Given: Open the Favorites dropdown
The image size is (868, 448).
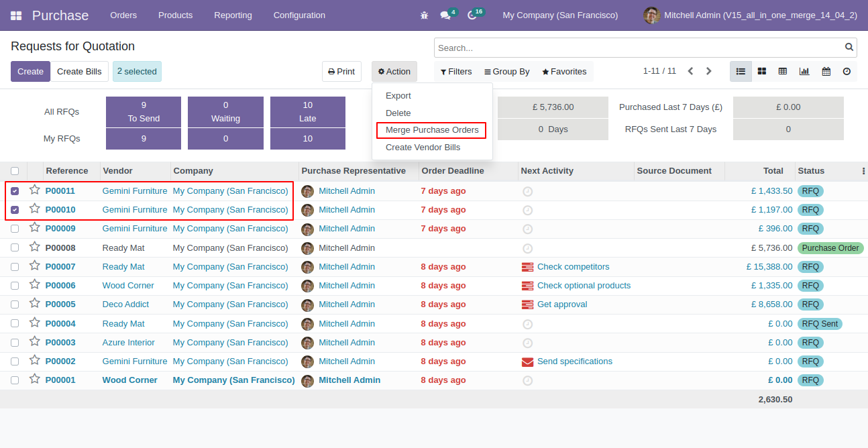Looking at the screenshot, I should (x=564, y=72).
